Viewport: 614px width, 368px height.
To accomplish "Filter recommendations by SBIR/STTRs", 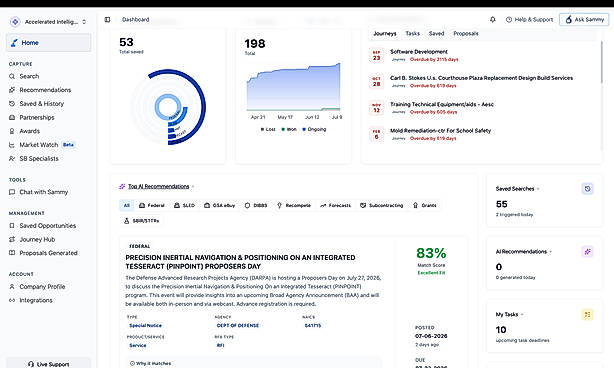I will 141,221.
